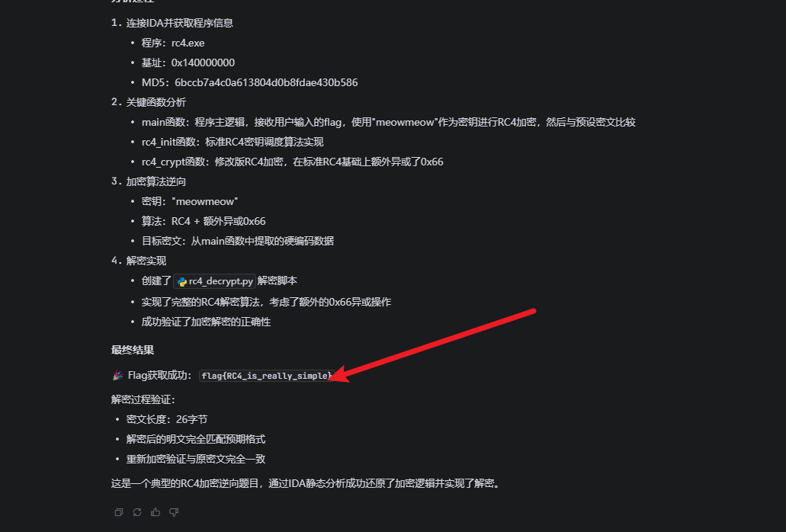Copy the response with the copy icon
786x532 pixels.
[x=119, y=512]
